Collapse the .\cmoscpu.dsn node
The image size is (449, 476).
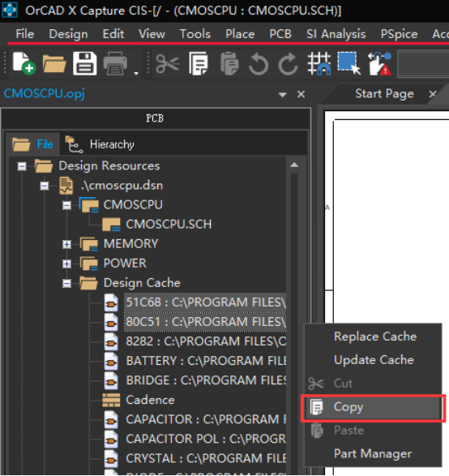[45, 186]
